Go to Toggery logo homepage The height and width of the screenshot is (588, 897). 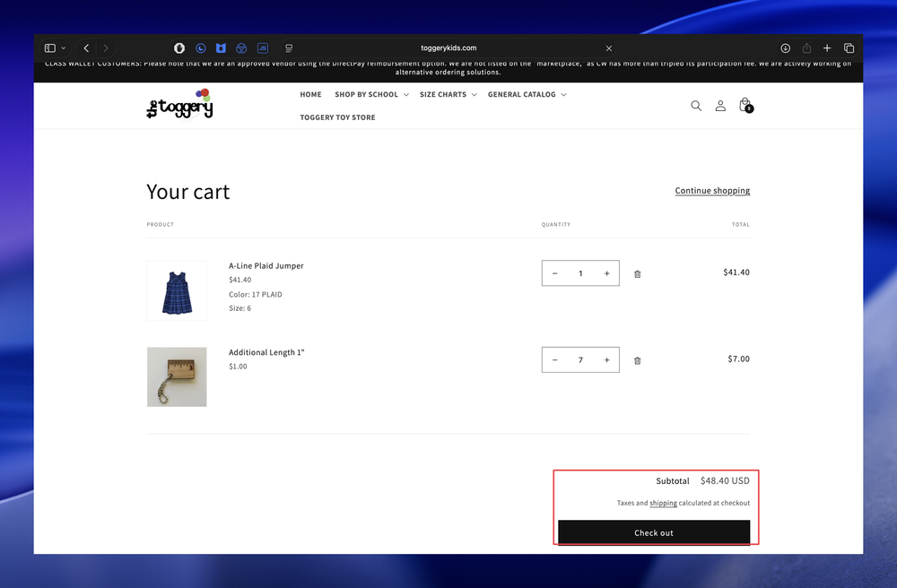179,105
